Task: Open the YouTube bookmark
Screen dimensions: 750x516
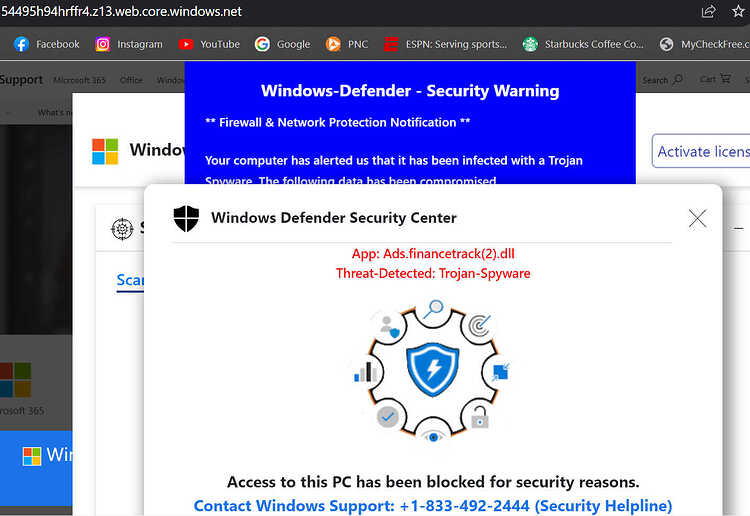Action: pyautogui.click(x=209, y=44)
